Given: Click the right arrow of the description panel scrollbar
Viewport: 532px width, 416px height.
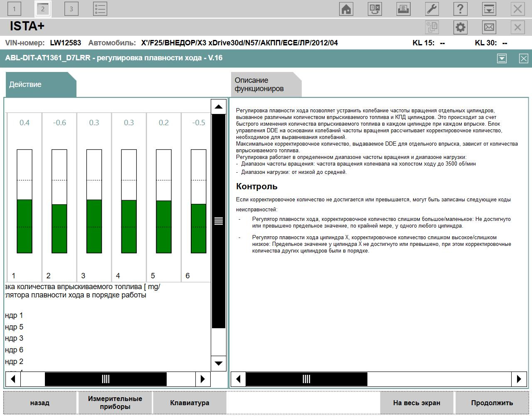Looking at the screenshot, I should [x=519, y=379].
